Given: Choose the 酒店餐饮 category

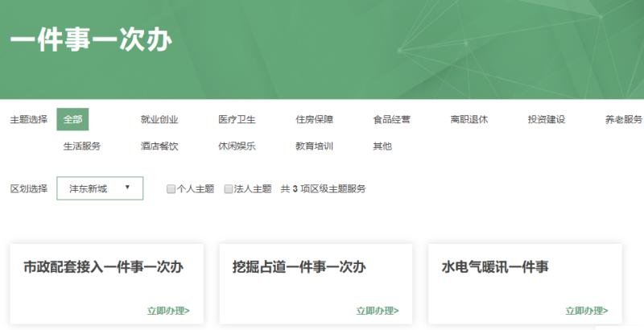Looking at the screenshot, I should [159, 146].
